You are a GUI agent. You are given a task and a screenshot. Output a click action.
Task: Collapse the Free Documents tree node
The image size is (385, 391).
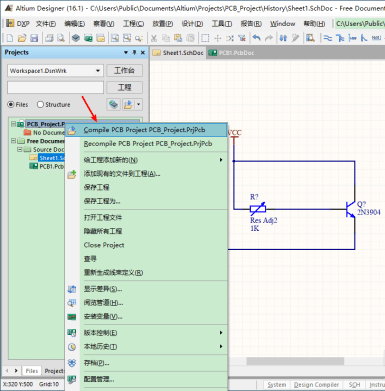coord(13,141)
